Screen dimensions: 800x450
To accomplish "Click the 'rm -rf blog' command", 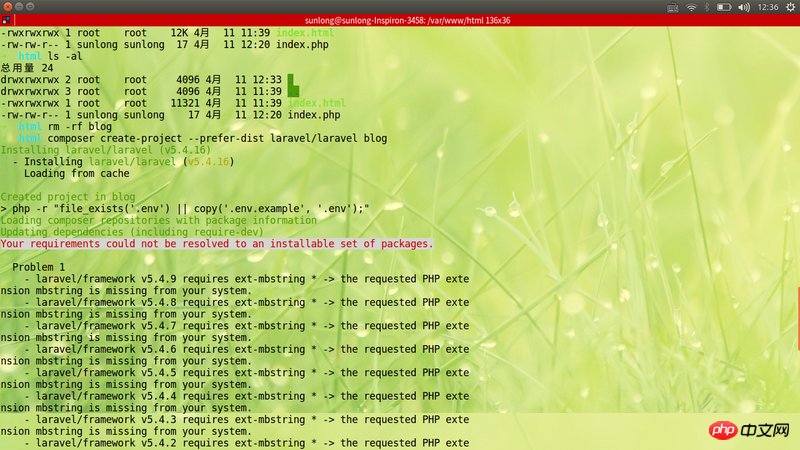I will (x=80, y=127).
